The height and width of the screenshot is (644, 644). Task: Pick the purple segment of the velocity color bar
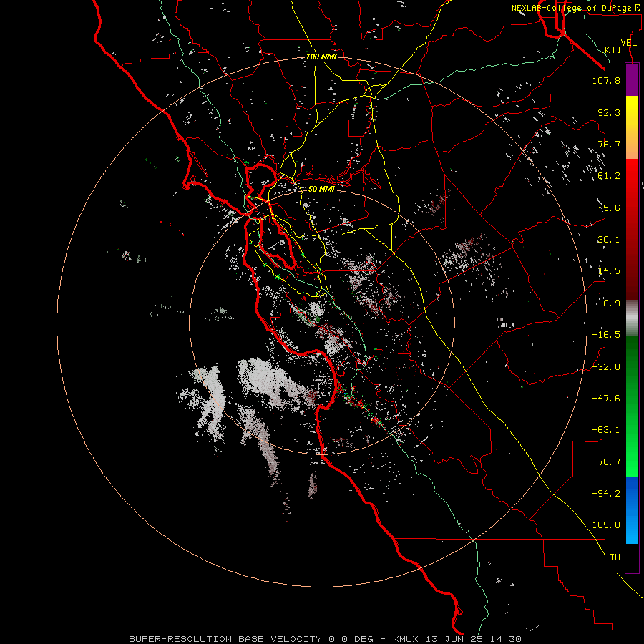tap(632, 79)
